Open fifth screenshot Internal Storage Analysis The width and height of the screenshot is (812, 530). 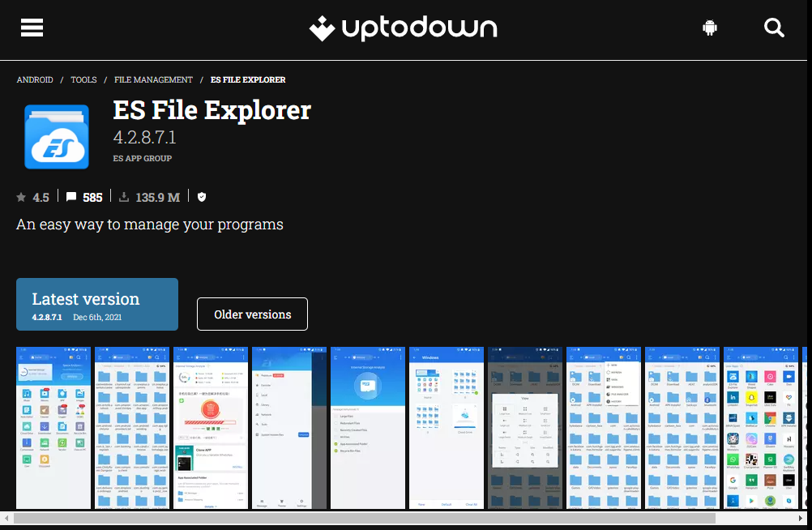(x=368, y=428)
